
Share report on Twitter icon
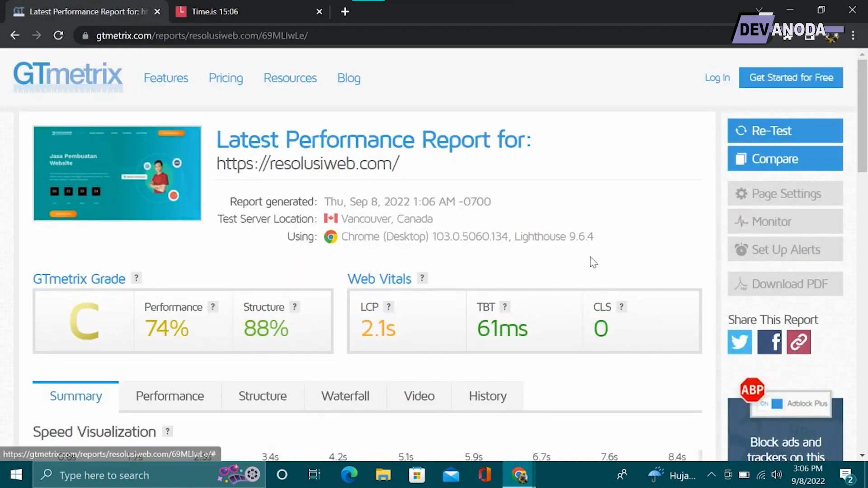coord(740,342)
